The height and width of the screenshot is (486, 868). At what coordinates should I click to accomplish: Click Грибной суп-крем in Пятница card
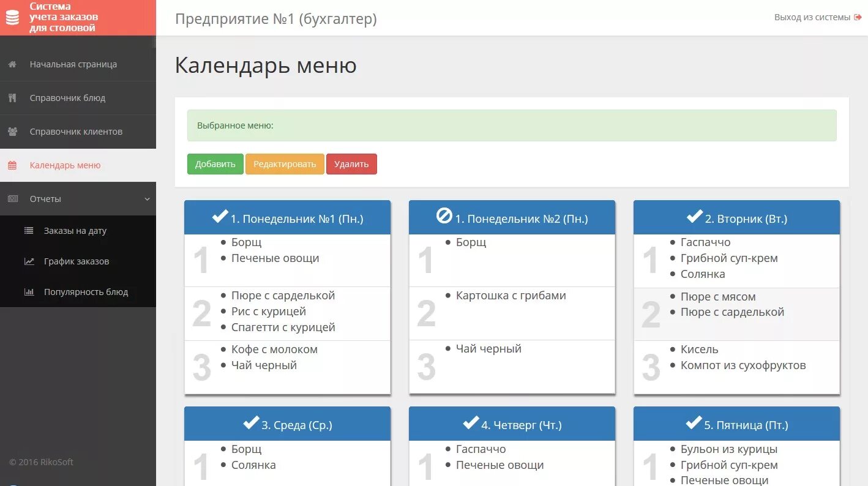729,465
